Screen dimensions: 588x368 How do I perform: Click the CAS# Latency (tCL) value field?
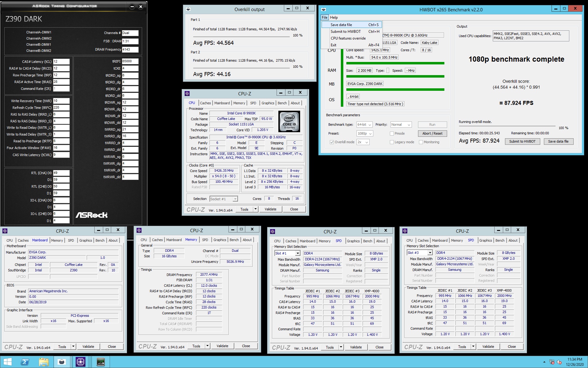point(61,62)
